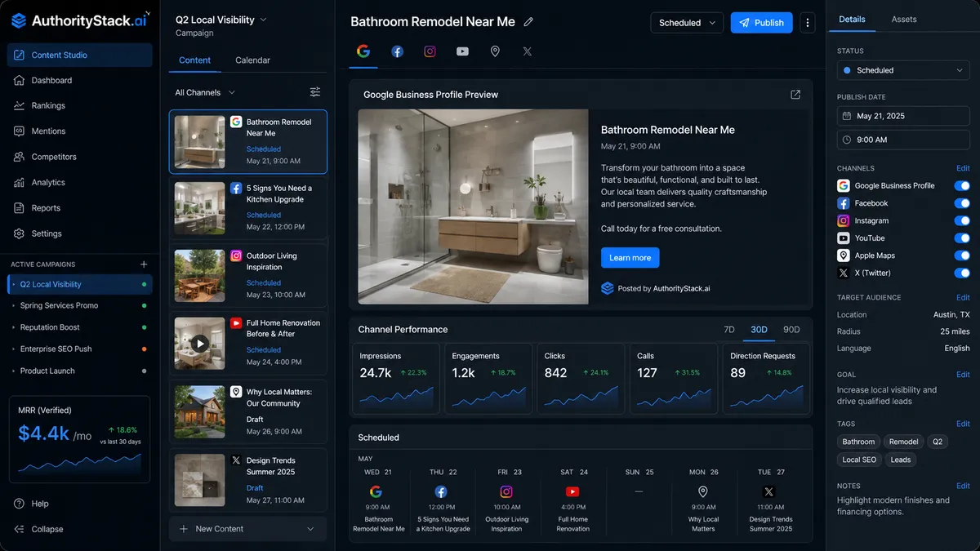Click Wednesday's Google scheduled post icon
Screen dimensions: 980x551
[x=376, y=491]
